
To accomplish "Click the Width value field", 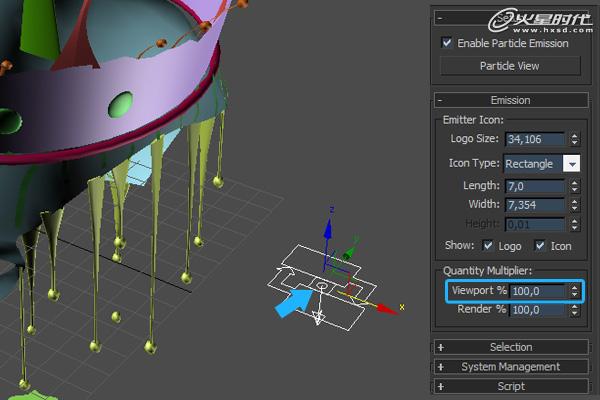I will tap(535, 205).
